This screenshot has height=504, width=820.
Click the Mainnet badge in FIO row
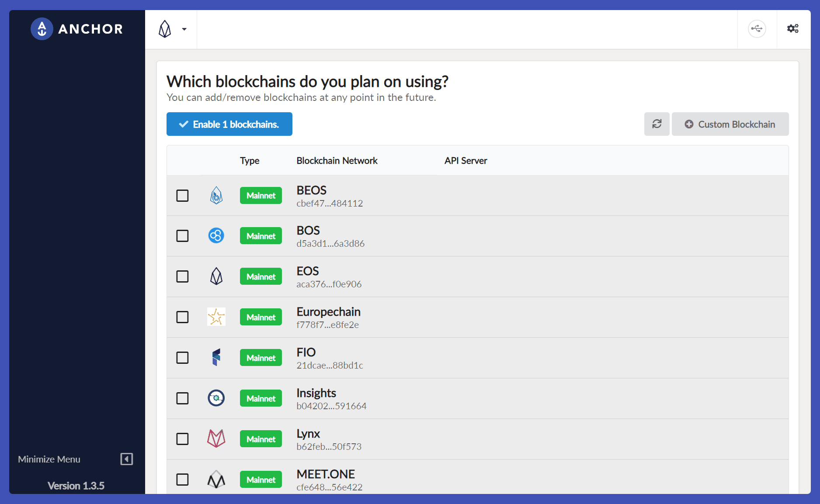click(261, 358)
